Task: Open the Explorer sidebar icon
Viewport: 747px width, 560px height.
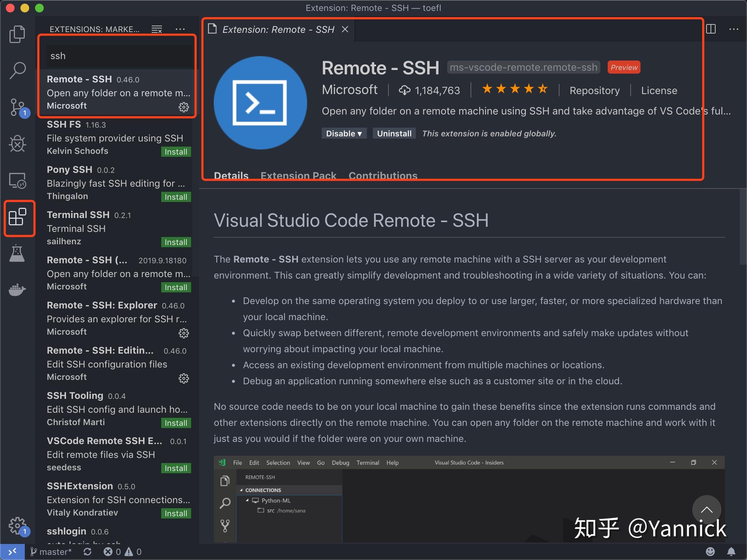Action: click(17, 34)
